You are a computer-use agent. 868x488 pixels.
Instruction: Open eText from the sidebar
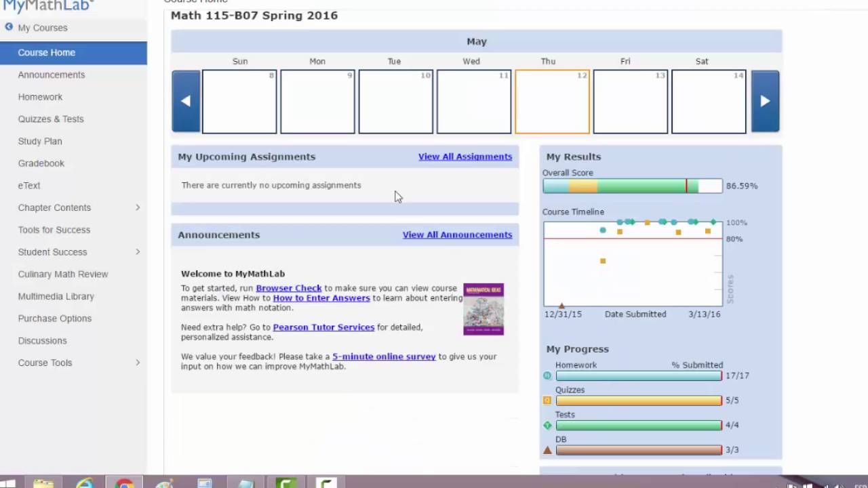click(x=29, y=186)
